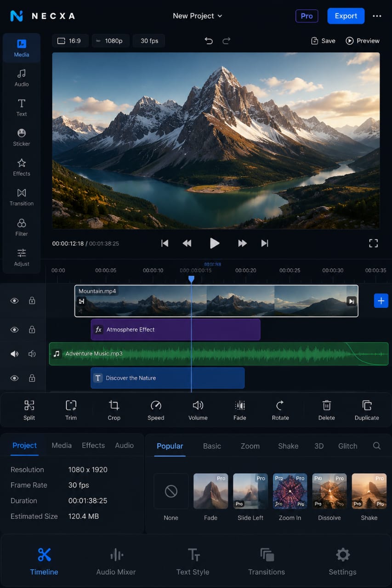Hide the Discover the Nature text track

click(x=15, y=379)
